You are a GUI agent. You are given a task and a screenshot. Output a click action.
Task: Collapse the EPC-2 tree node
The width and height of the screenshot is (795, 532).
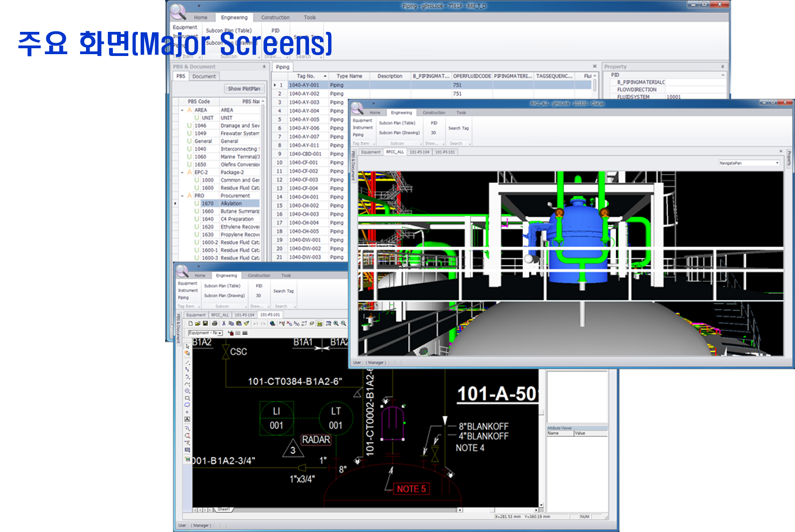click(x=182, y=172)
